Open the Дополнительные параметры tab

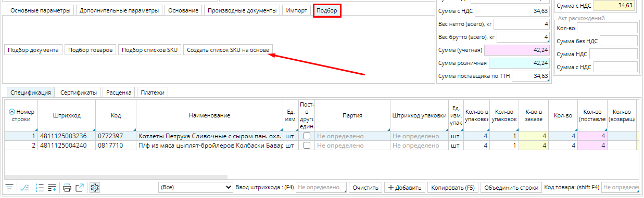[x=119, y=10]
